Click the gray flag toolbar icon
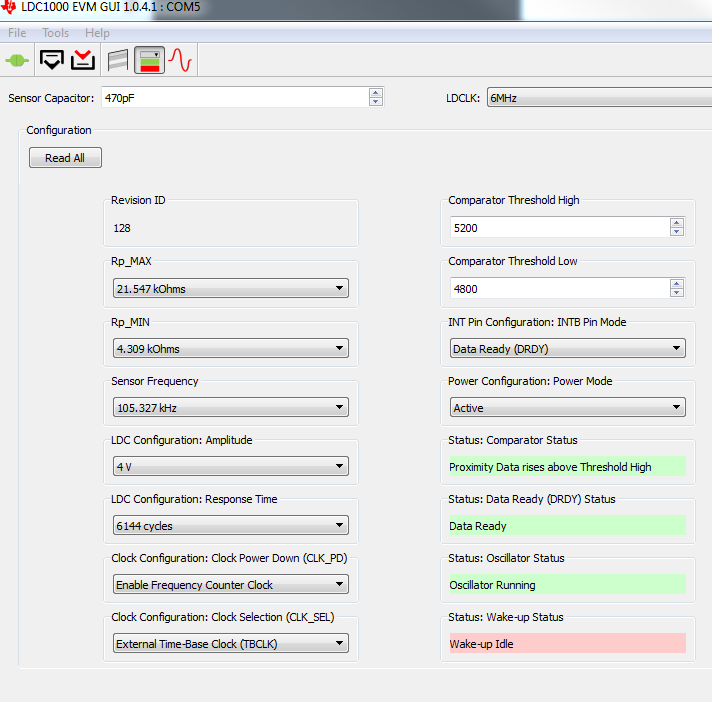This screenshot has width=712, height=702. (118, 60)
